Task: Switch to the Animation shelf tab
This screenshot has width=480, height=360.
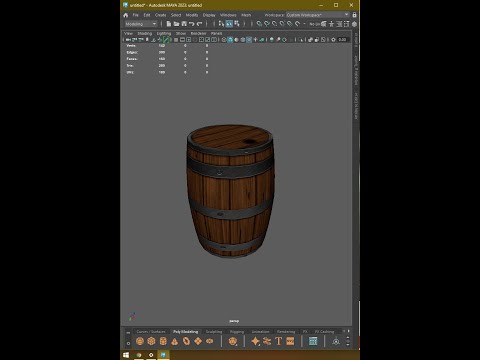Action: tap(260, 331)
